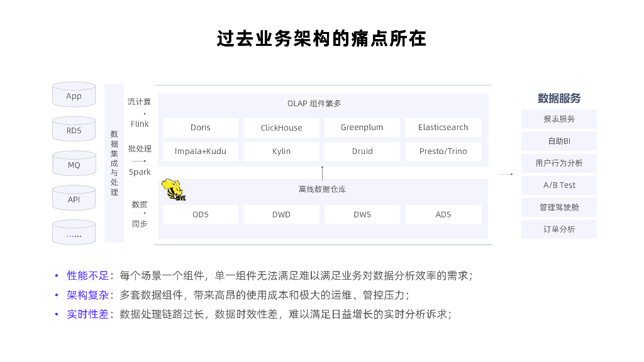This screenshot has height=362, width=644.
Task: Click the slide title 过去业务架构的痛点所在
Action: 321,38
